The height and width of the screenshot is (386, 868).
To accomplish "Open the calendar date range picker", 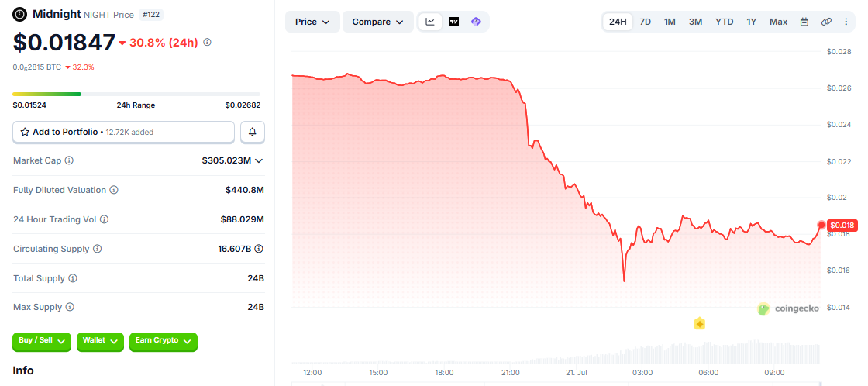I will click(x=804, y=22).
